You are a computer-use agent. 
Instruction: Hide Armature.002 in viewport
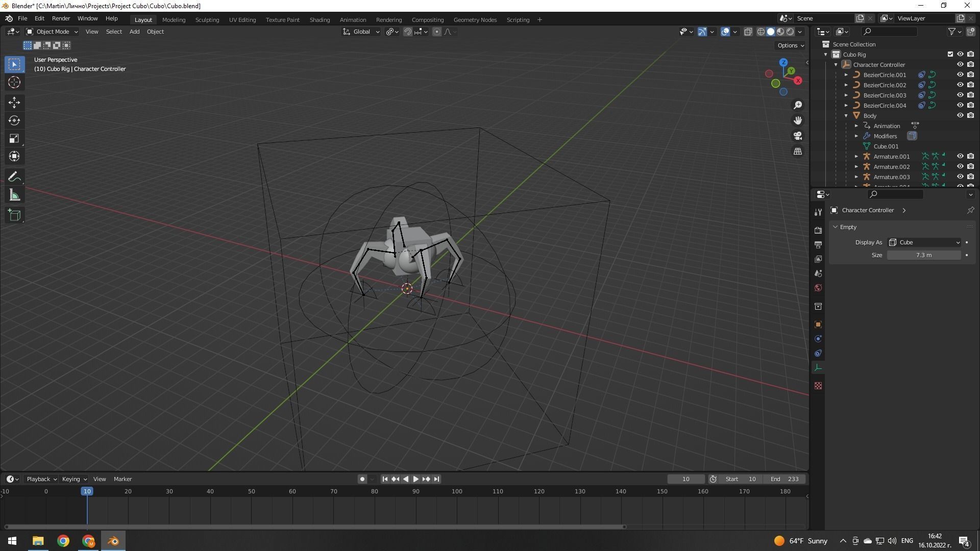click(x=960, y=167)
